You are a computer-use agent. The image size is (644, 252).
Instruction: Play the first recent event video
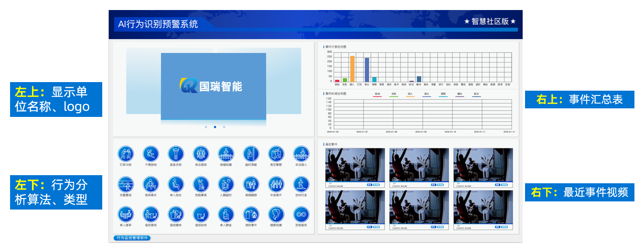[x=355, y=165]
